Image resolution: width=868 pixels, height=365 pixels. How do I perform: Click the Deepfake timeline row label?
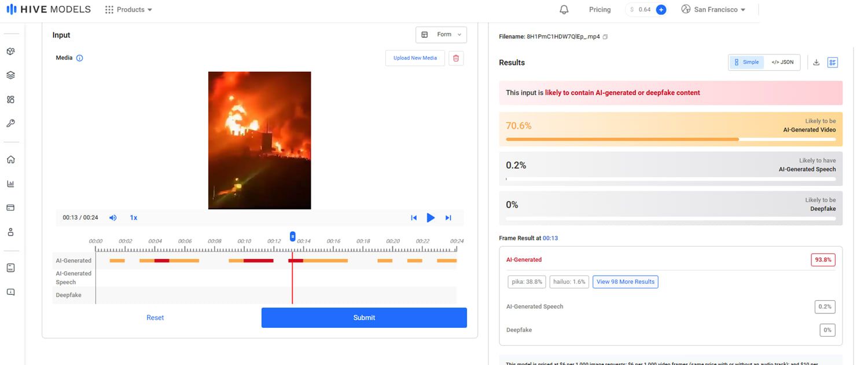click(68, 295)
